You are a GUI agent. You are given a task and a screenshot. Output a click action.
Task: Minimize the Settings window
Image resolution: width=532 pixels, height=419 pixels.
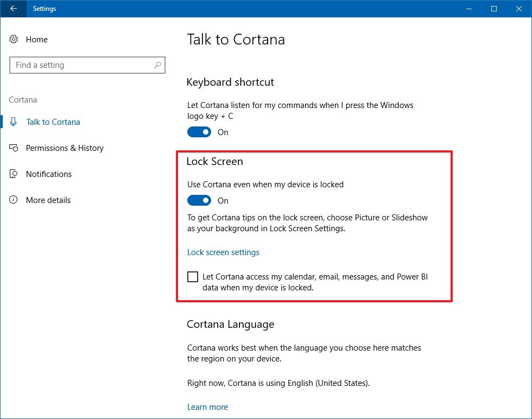(468, 9)
